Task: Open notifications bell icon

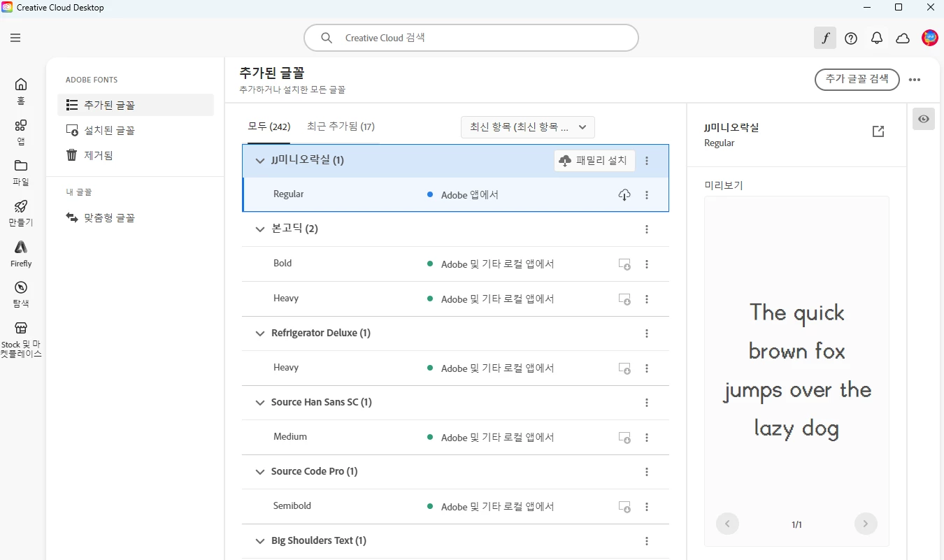Action: click(x=877, y=38)
